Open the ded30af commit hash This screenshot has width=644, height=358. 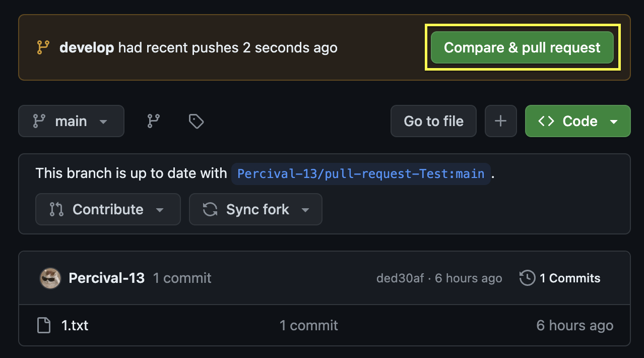pos(400,278)
